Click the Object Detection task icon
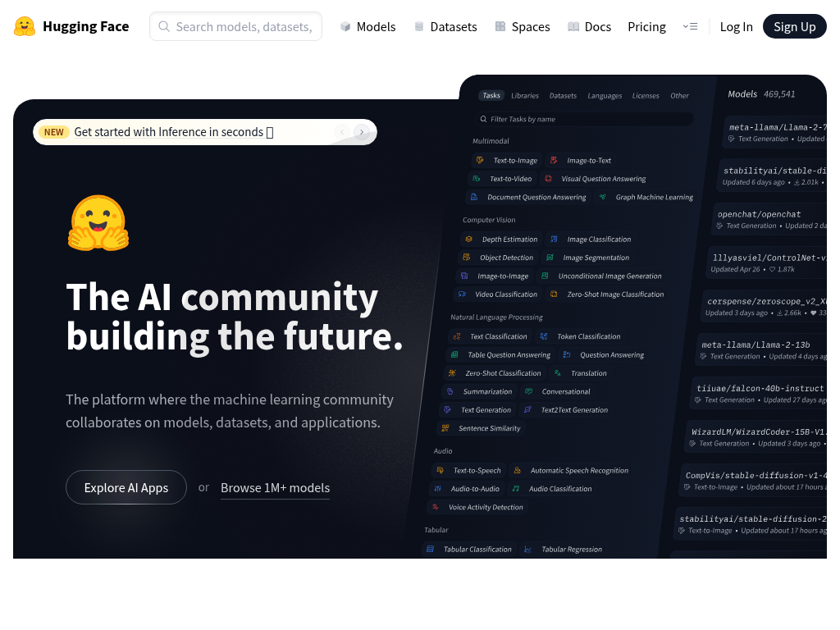This screenshot has height=630, width=840. [467, 257]
